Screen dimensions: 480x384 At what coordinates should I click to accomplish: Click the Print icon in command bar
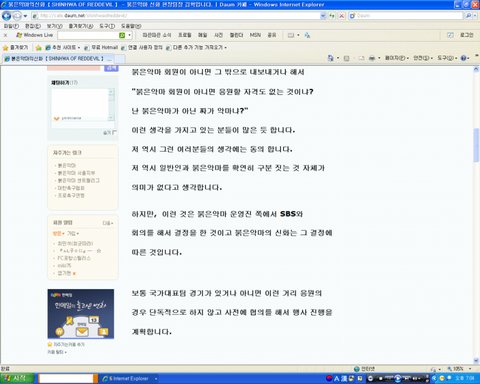(372, 58)
